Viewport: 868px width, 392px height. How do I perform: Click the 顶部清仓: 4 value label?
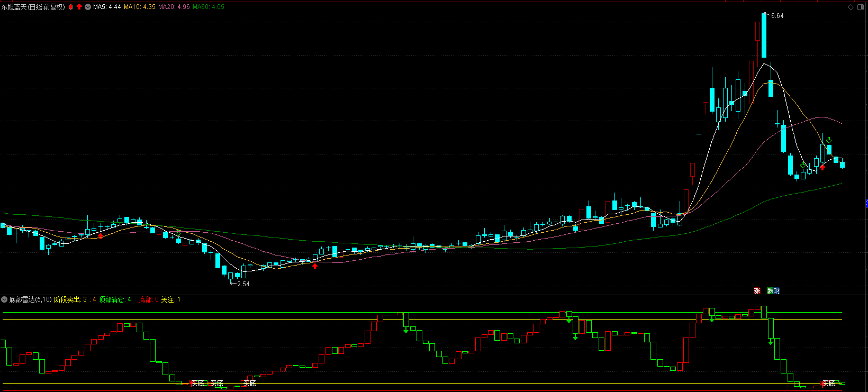coord(115,299)
